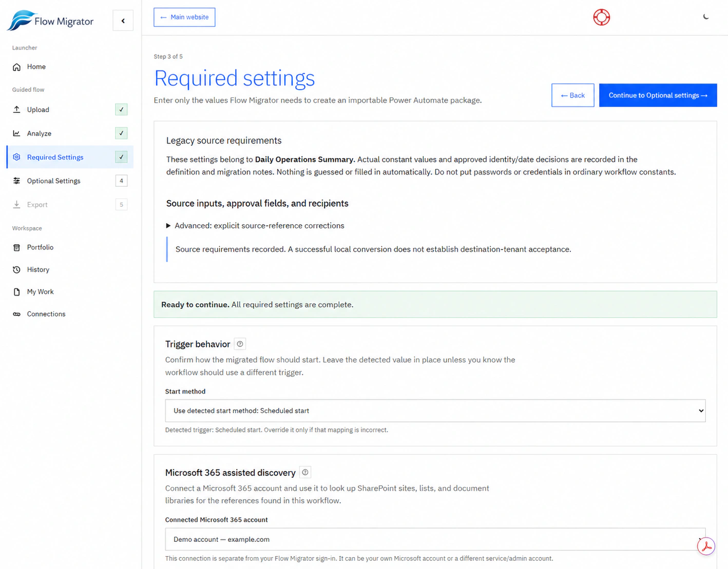Open Connections in Workspace
Screen dimensions: 728x569
70,314
